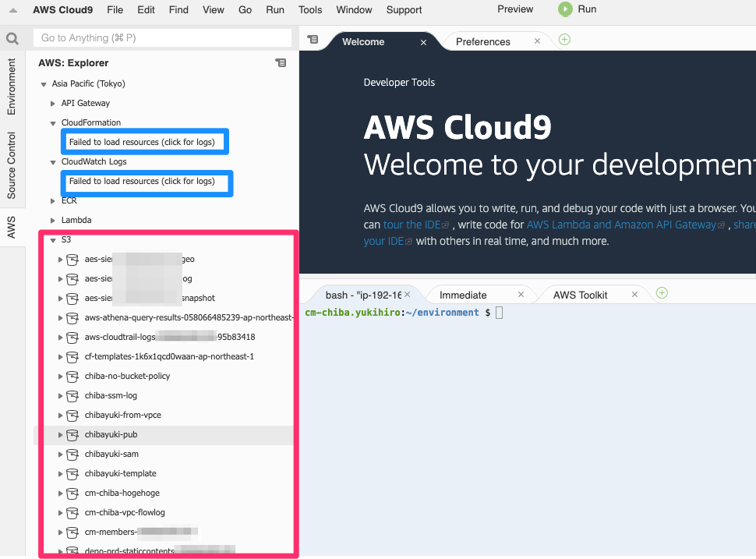Click the plus icon to open new editor tab

(563, 39)
